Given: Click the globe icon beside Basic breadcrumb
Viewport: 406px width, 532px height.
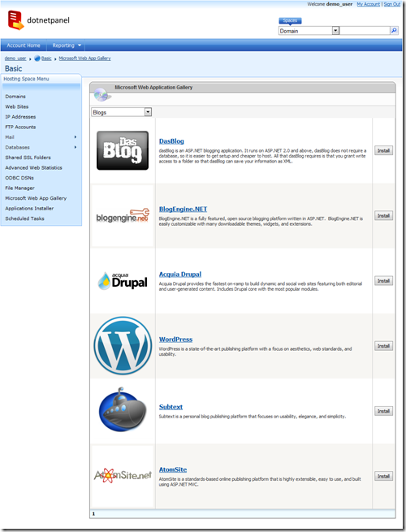Looking at the screenshot, I should [x=37, y=58].
